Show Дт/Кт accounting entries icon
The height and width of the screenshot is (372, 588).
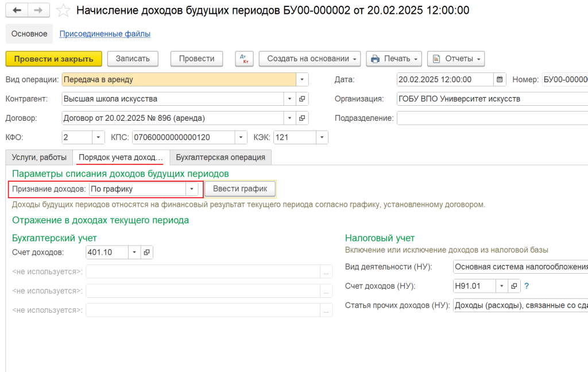tap(244, 59)
